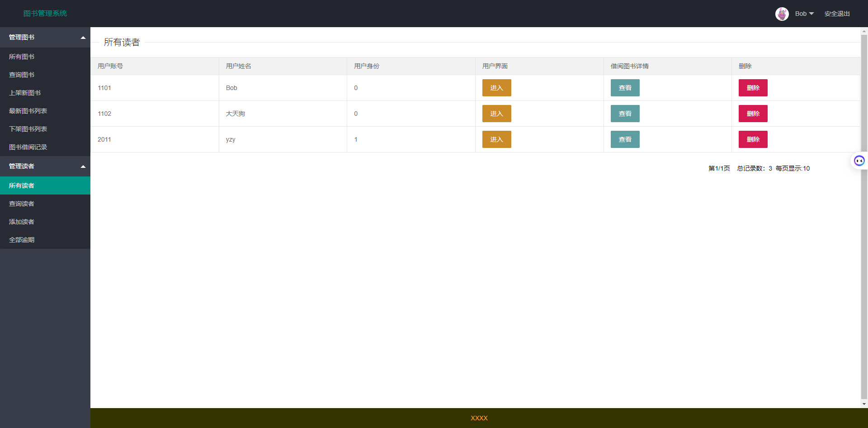Click the XXXX footer text
868x428 pixels.
pos(479,418)
